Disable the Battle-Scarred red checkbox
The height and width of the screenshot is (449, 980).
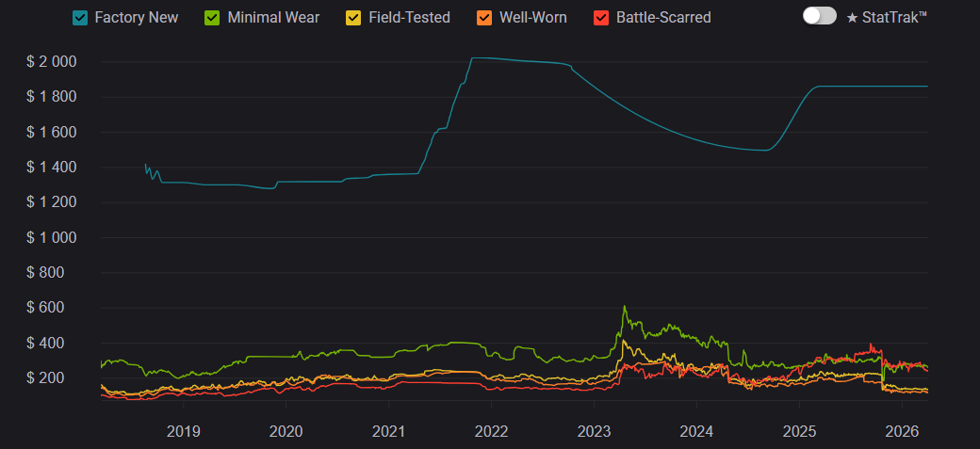click(x=601, y=18)
